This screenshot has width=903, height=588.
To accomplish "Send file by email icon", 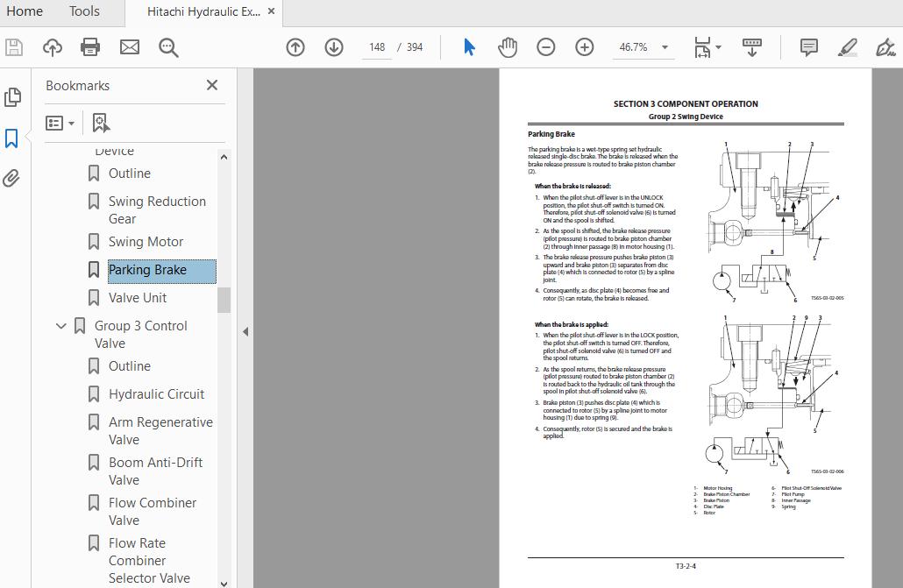I will (x=130, y=47).
